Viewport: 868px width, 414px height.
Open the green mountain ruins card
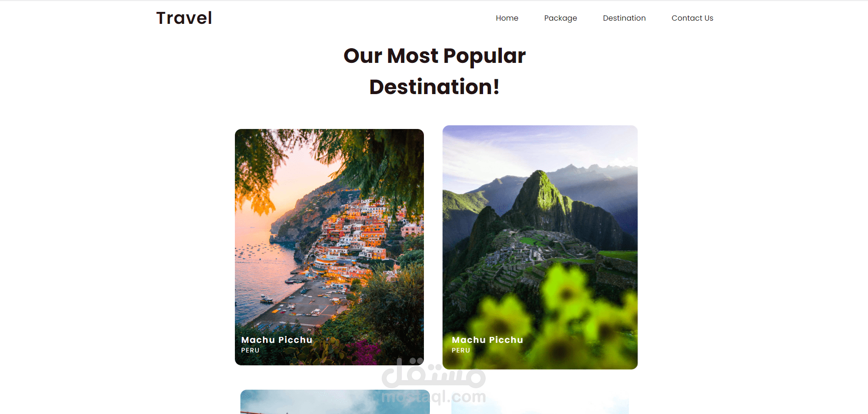(540, 247)
